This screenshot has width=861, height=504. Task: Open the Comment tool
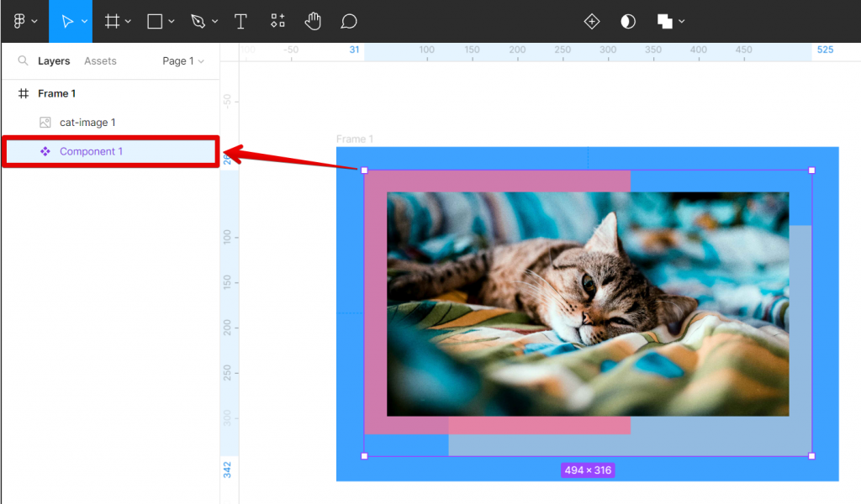pos(348,21)
